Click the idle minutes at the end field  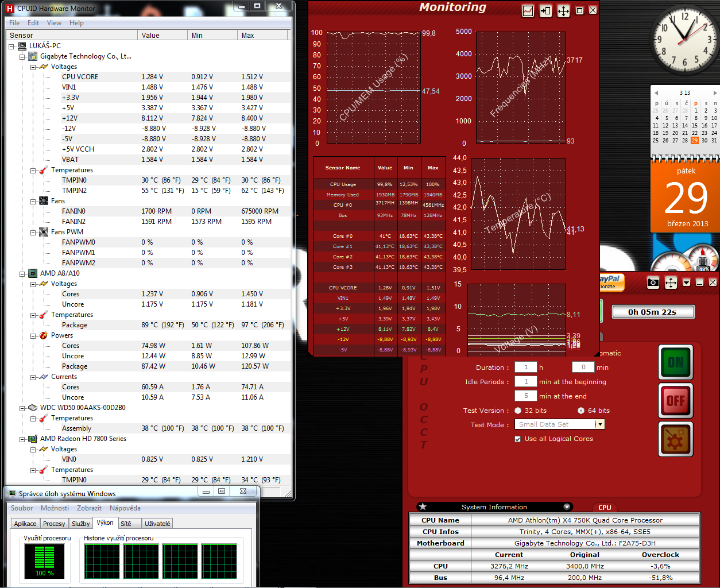(x=526, y=396)
